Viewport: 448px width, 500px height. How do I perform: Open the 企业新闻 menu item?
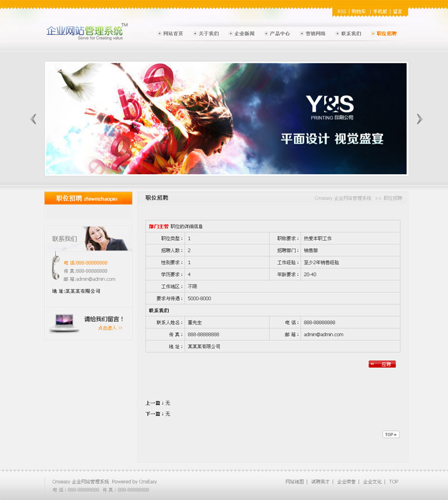pyautogui.click(x=244, y=34)
